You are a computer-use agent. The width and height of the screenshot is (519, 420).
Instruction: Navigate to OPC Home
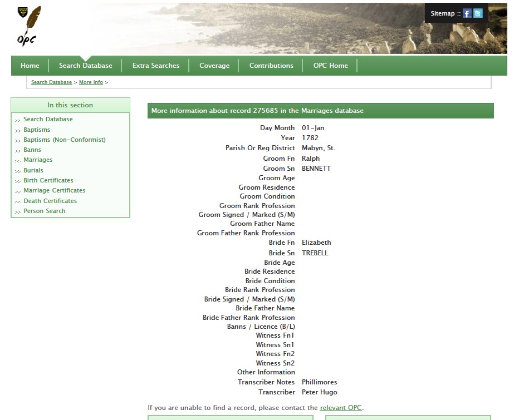330,66
